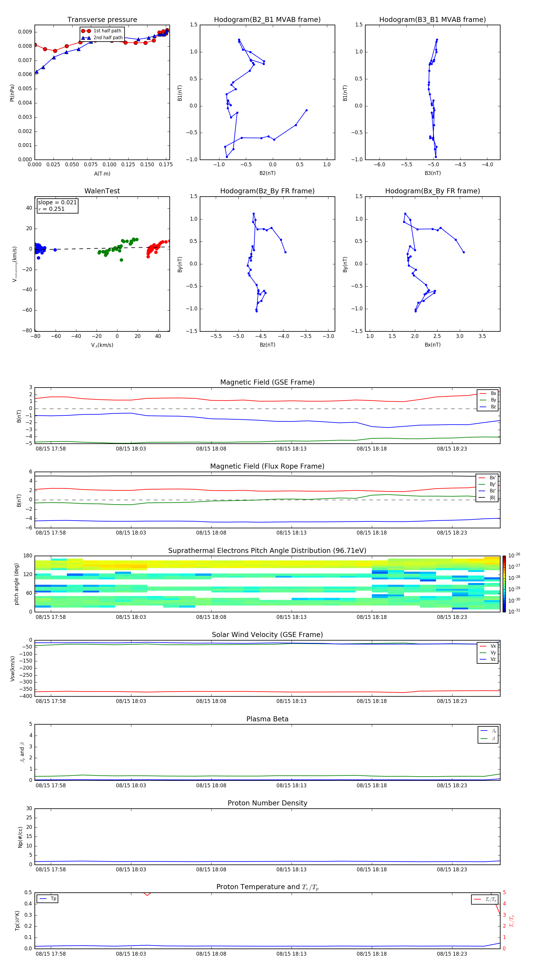Click the 'V_A(km/s)' x-axis label

[x=102, y=345]
